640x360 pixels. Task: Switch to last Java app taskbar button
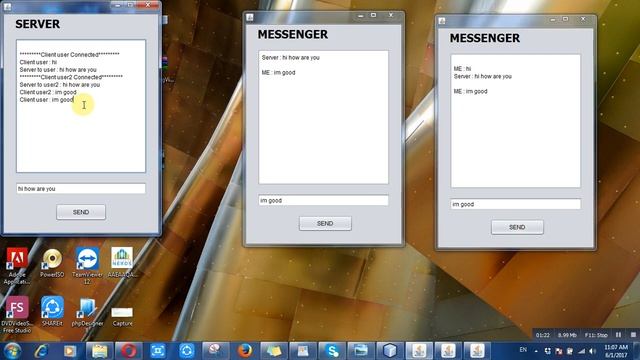(477, 351)
